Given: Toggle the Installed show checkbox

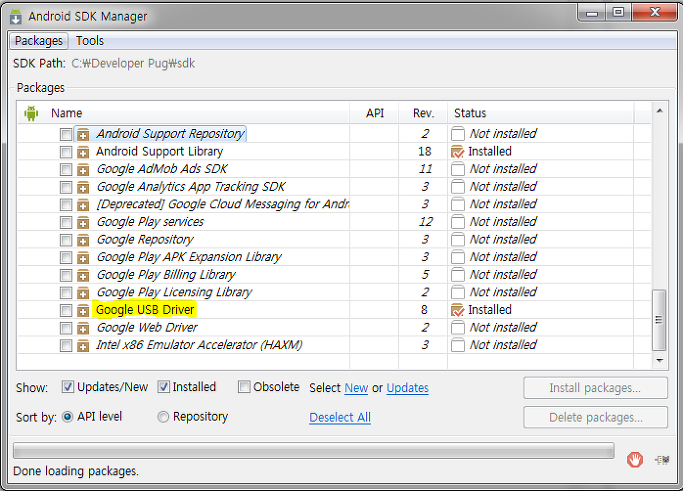Looking at the screenshot, I should (163, 387).
